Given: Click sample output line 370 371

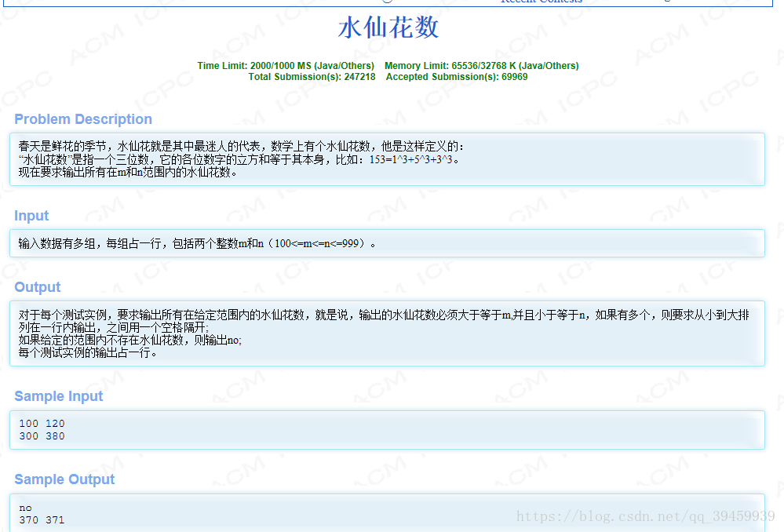Looking at the screenshot, I should [42, 520].
